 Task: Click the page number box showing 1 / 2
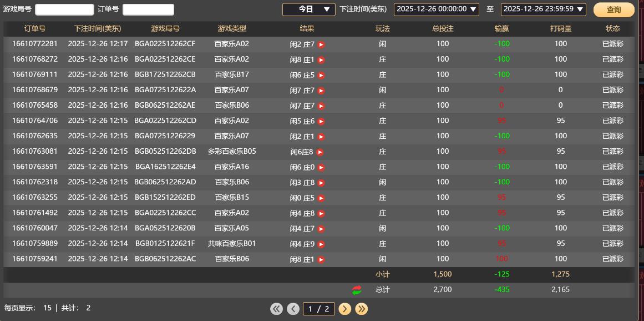(319, 309)
